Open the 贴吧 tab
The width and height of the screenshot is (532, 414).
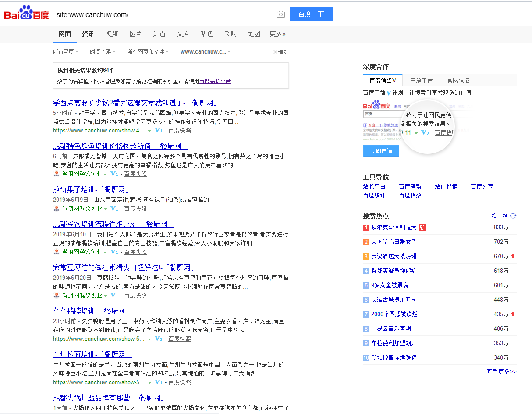click(206, 34)
